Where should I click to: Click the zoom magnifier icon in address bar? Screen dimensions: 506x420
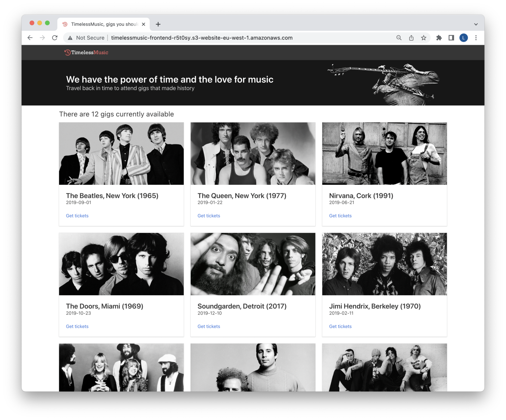point(399,38)
